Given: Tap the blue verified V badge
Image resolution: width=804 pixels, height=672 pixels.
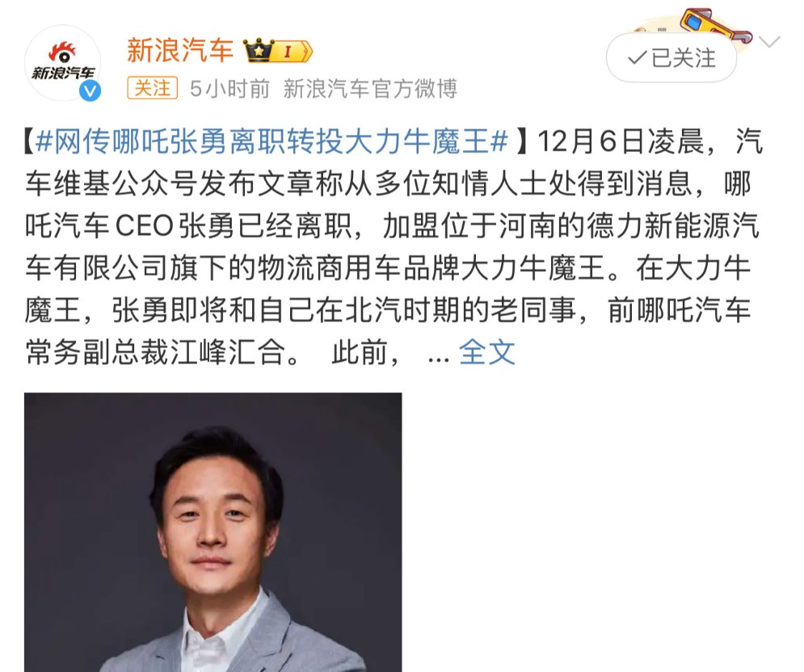Looking at the screenshot, I should click(91, 90).
